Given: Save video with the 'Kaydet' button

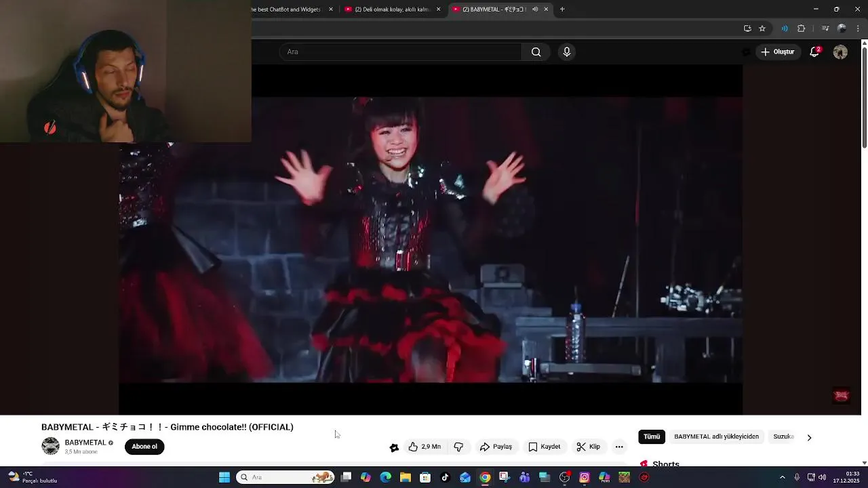Looking at the screenshot, I should (545, 447).
